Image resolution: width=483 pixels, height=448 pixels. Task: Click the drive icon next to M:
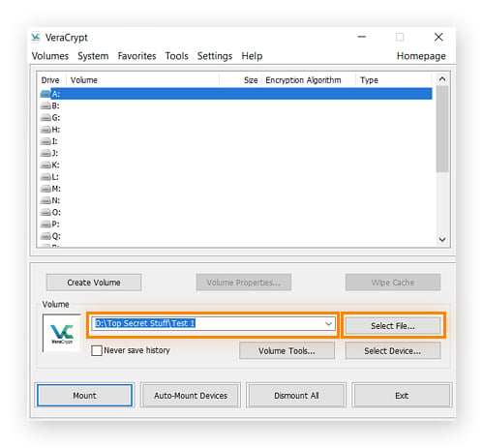pyautogui.click(x=45, y=189)
